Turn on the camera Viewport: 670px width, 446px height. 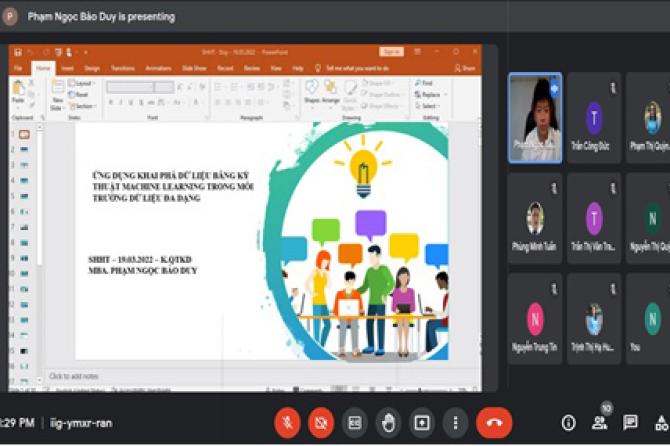321,422
